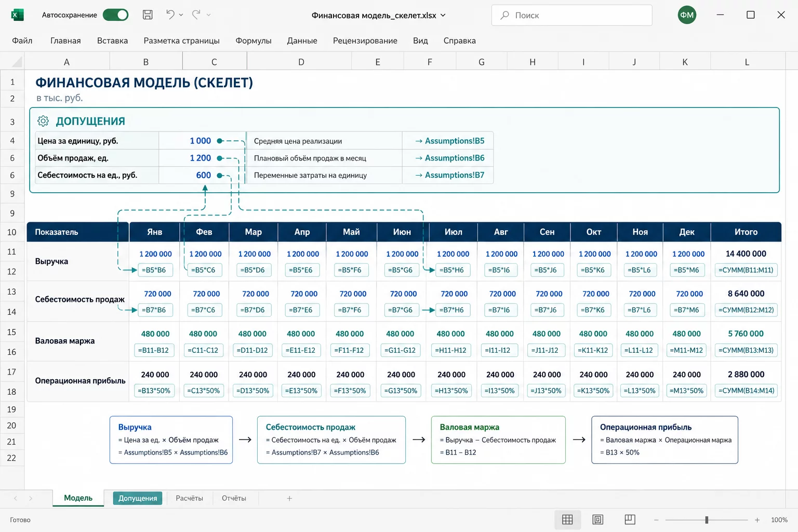Select column D header
The width and height of the screenshot is (798, 532).
[x=301, y=62]
